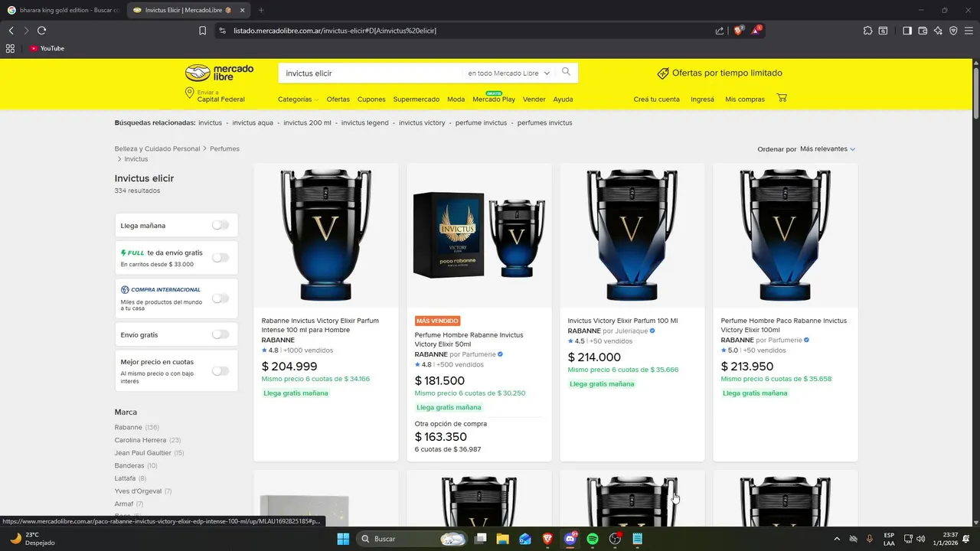Open the shopping cart icon
Viewport: 980px width, 551px height.
[x=782, y=98]
